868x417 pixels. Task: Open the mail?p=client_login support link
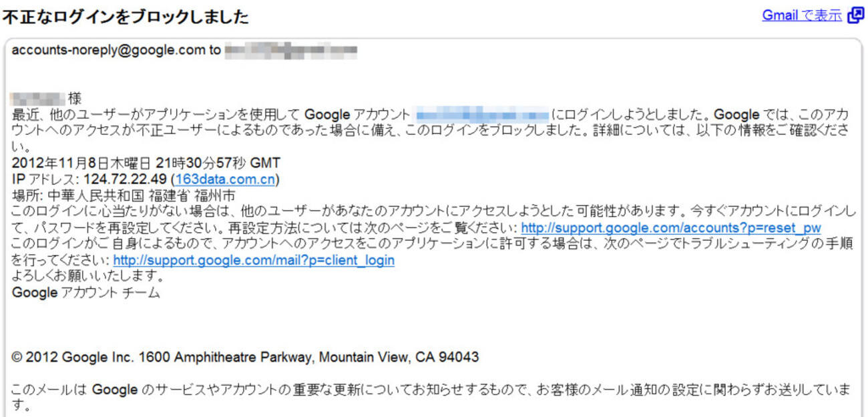pos(254,260)
